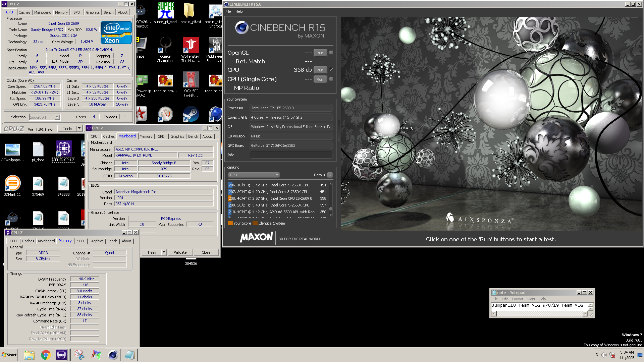The width and height of the screenshot is (644, 362).
Task: Open the Help menu in Cinebench
Action: tap(239, 11)
